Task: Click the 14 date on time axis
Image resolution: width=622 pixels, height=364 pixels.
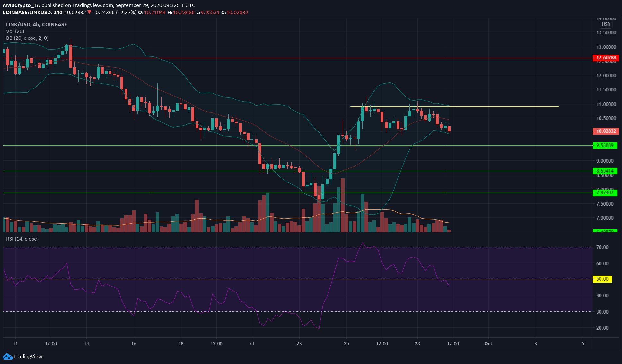Action: point(86,343)
